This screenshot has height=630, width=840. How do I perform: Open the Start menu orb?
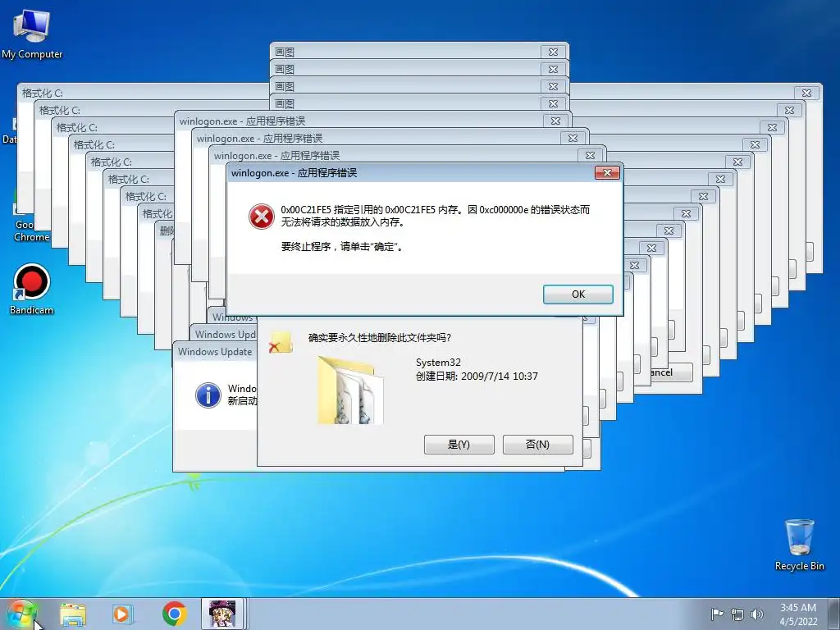pyautogui.click(x=21, y=614)
